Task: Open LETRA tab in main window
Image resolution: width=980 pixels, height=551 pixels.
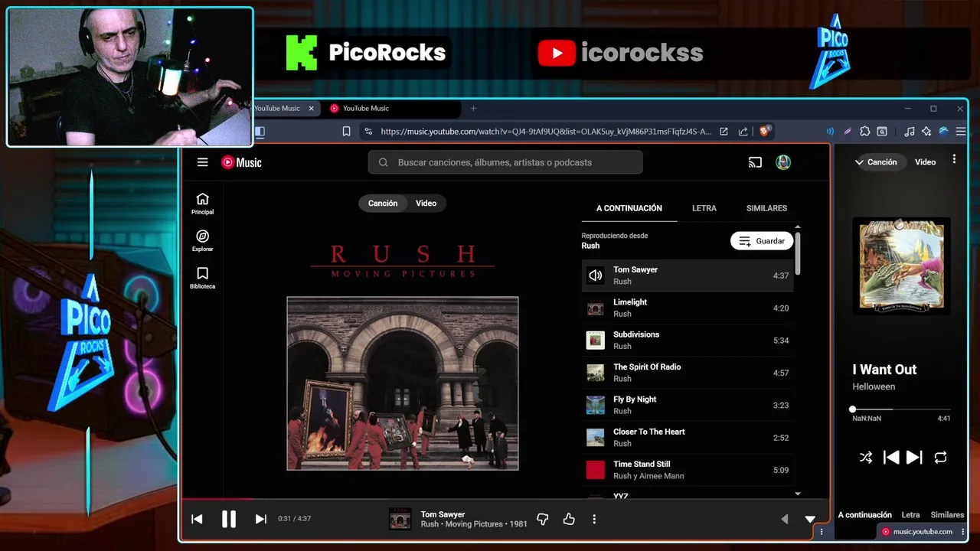Action: (704, 208)
